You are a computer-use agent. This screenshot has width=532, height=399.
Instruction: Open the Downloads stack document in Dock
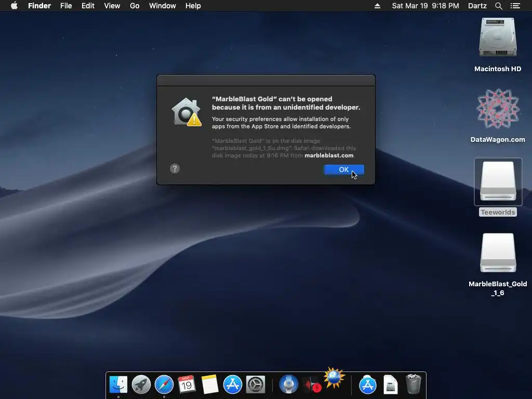pyautogui.click(x=391, y=384)
